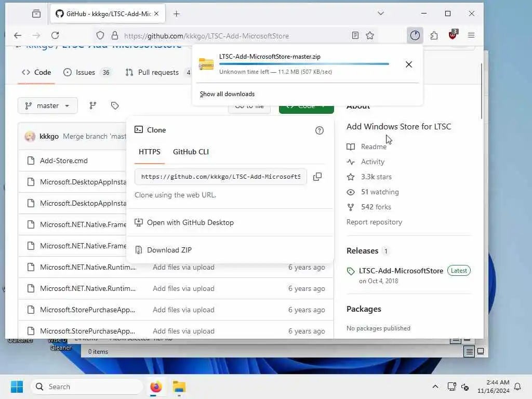Open the Issues tab
The width and height of the screenshot is (532, 399).
[87, 72]
